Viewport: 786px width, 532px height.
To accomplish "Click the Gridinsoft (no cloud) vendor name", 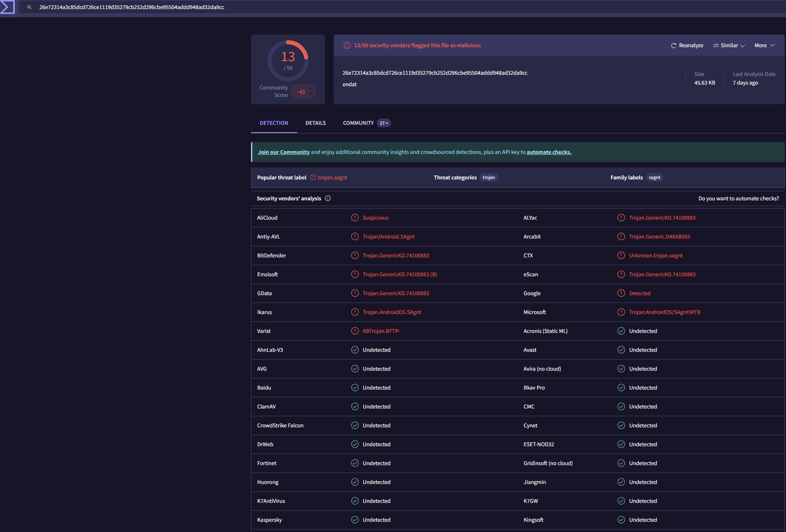I will point(548,463).
